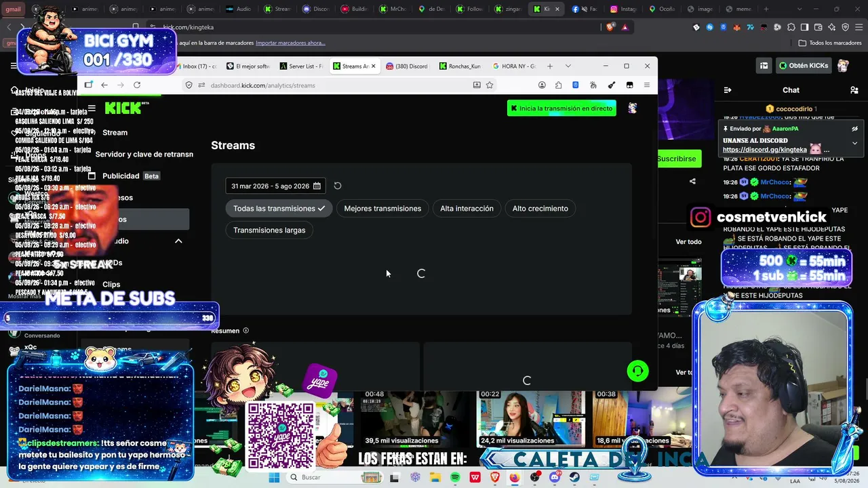The image size is (868, 488).
Task: Reload the Kick dashboard page
Action: click(137, 85)
